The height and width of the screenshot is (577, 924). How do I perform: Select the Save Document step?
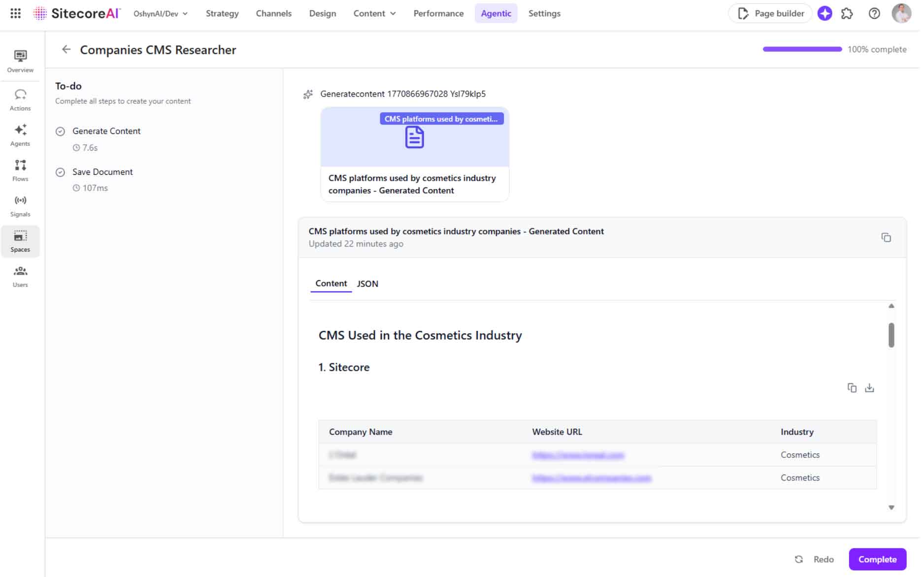pyautogui.click(x=102, y=172)
